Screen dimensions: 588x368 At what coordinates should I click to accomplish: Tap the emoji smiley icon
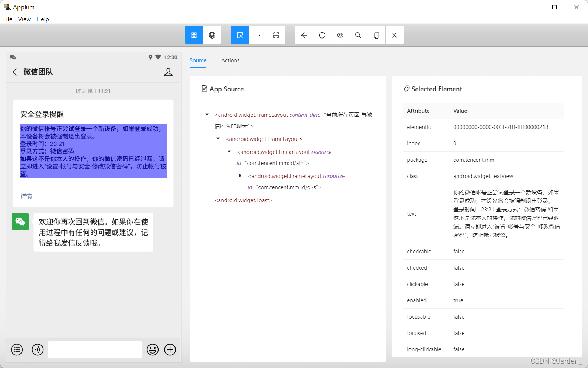153,349
